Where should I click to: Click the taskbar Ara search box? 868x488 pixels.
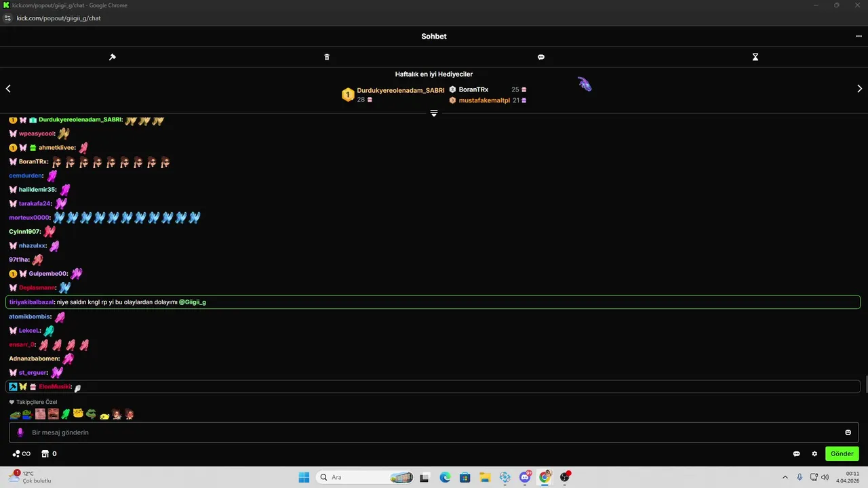[366, 477]
